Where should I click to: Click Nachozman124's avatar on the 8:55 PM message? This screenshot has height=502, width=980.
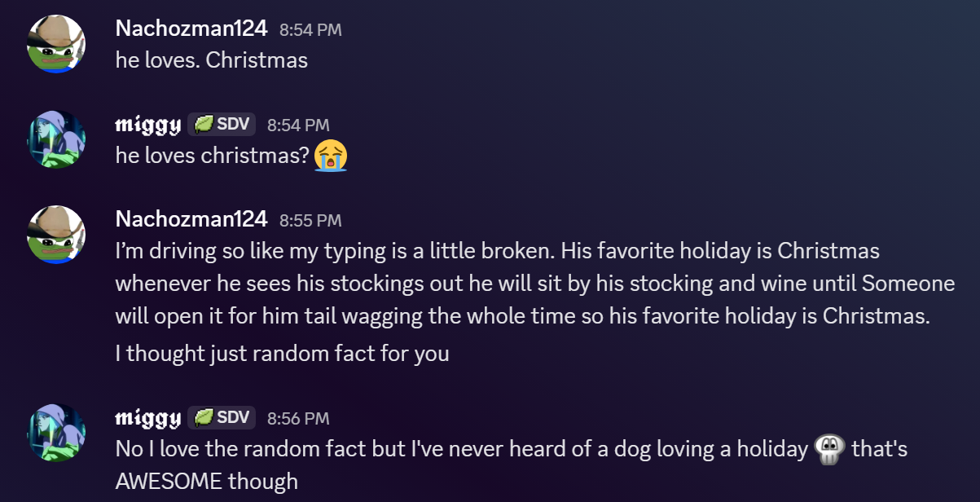click(57, 235)
